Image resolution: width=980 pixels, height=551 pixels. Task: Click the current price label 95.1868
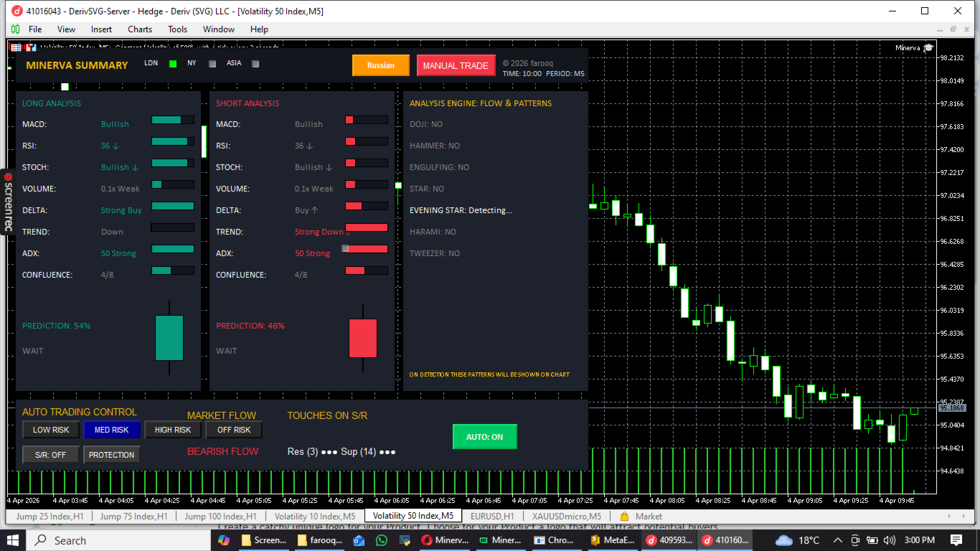tap(952, 408)
